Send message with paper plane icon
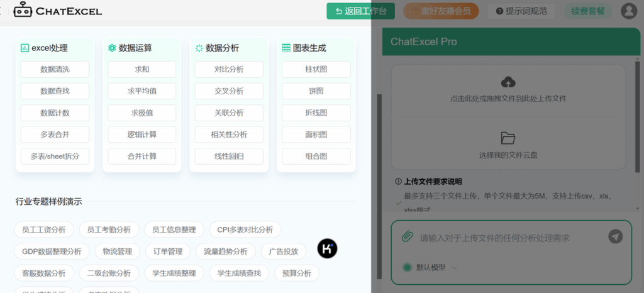The width and height of the screenshot is (644, 293). (615, 236)
